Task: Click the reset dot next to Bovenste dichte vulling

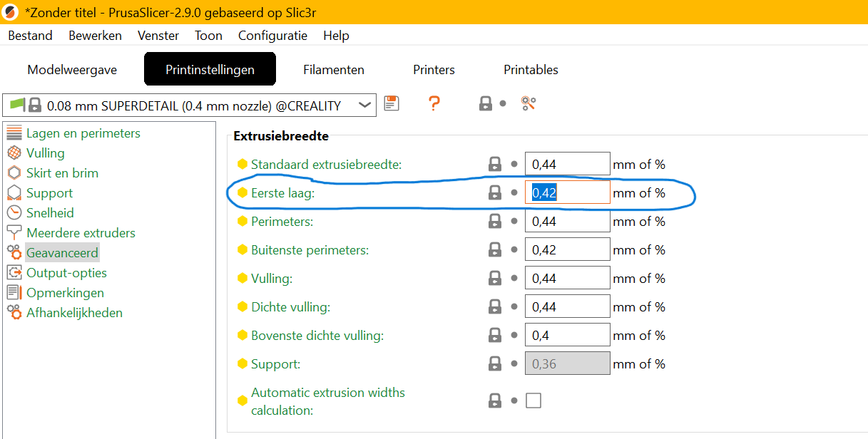Action: (x=514, y=335)
